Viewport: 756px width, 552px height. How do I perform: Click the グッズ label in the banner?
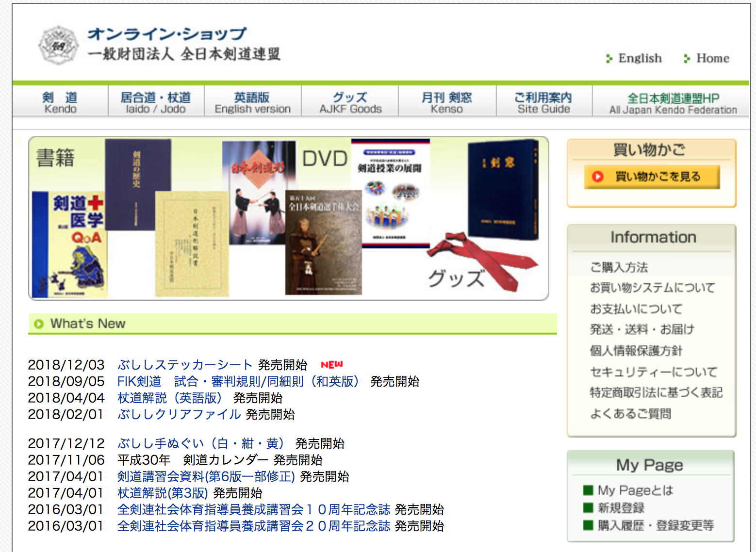coord(456,278)
